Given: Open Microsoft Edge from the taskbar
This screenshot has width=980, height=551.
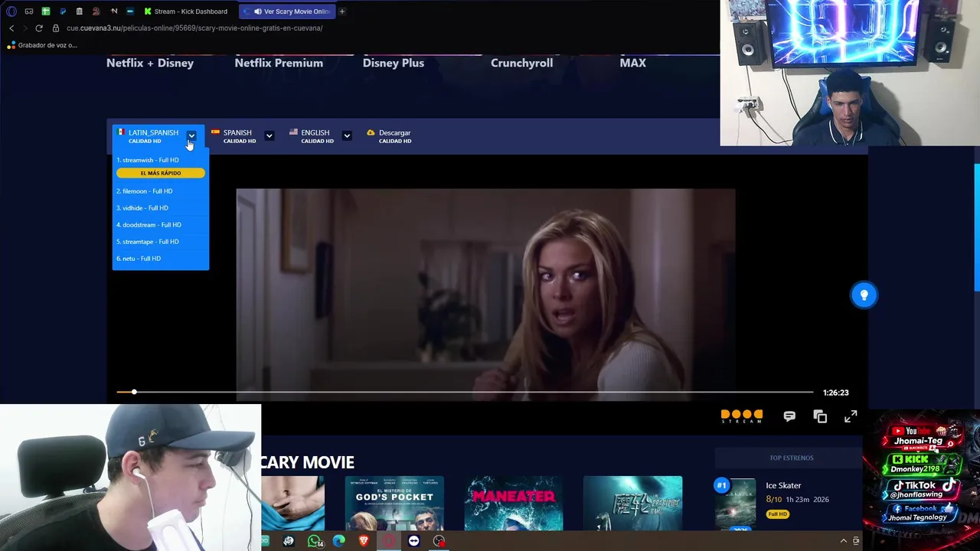Looking at the screenshot, I should (x=339, y=541).
